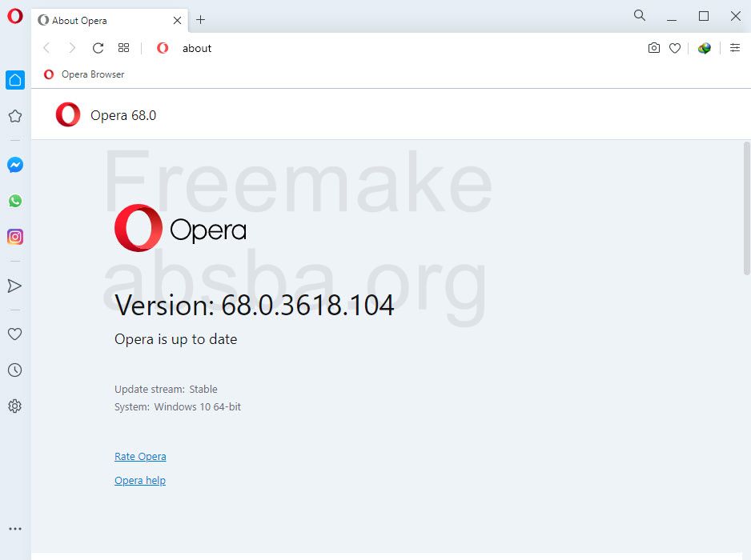
Task: Open sidebar setup three dots
Action: click(x=15, y=529)
